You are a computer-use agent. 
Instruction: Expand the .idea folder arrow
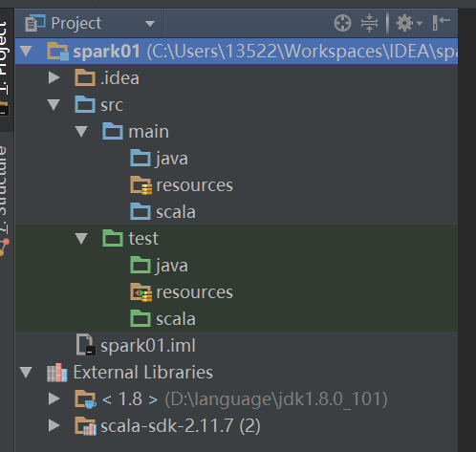pyautogui.click(x=54, y=78)
